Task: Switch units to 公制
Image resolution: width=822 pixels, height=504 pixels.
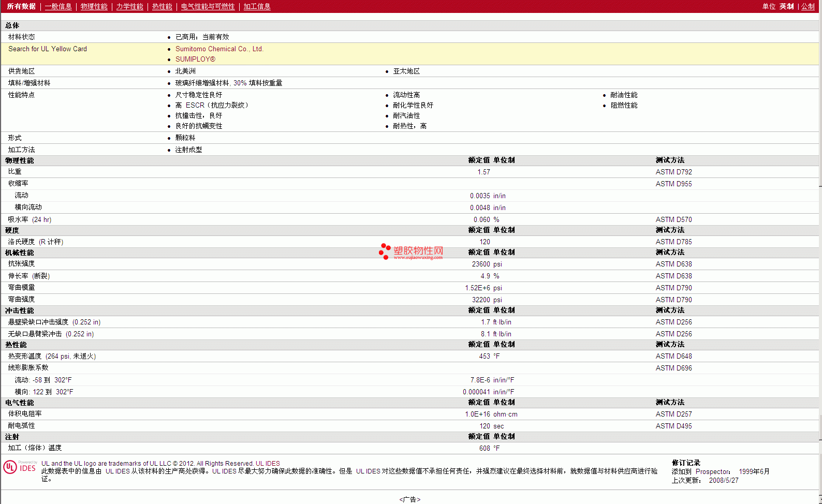Action: (x=808, y=6)
